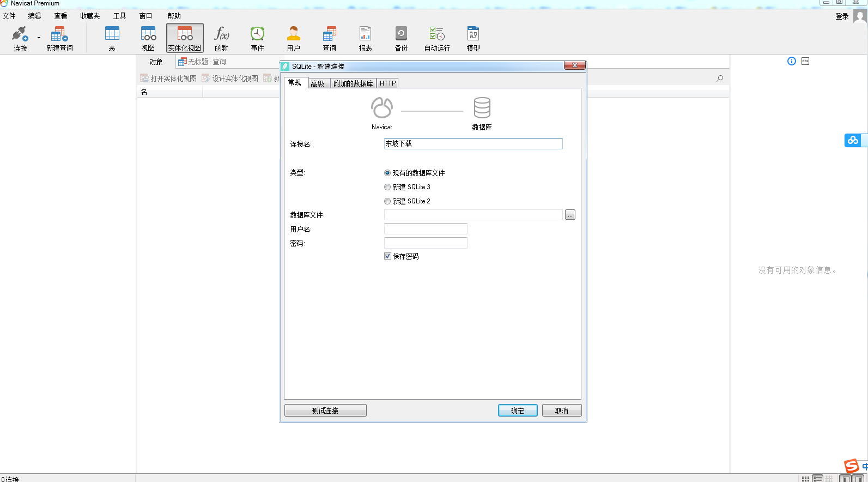Click the 名 column header
Screen dimensions: 868x482
click(x=169, y=92)
